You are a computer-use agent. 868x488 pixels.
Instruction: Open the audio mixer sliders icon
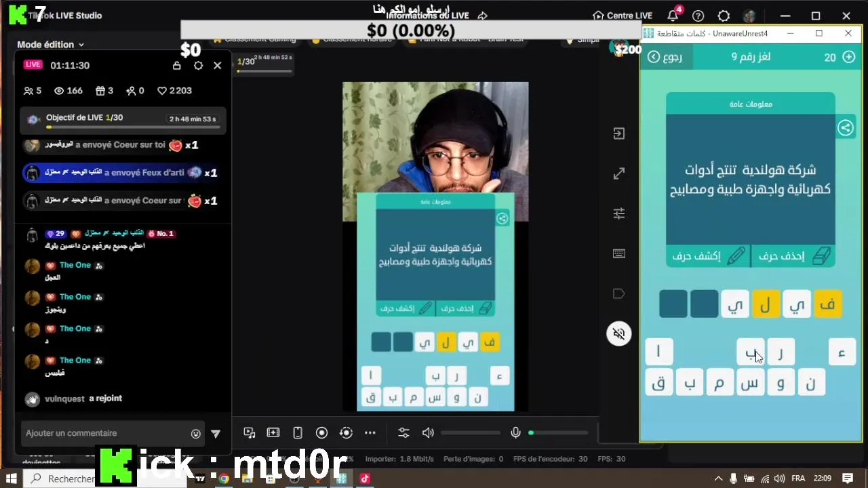[403, 433]
